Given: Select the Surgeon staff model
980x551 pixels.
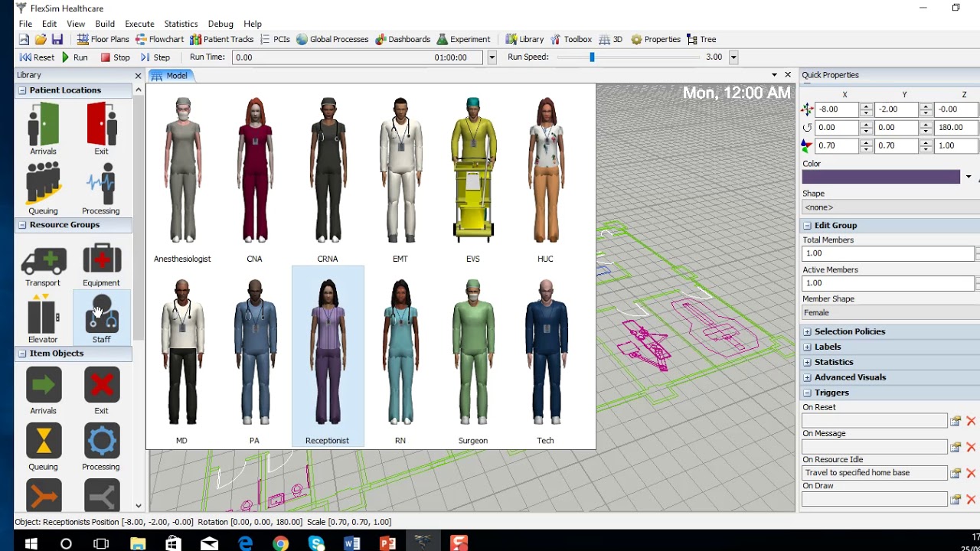Looking at the screenshot, I should click(473, 360).
